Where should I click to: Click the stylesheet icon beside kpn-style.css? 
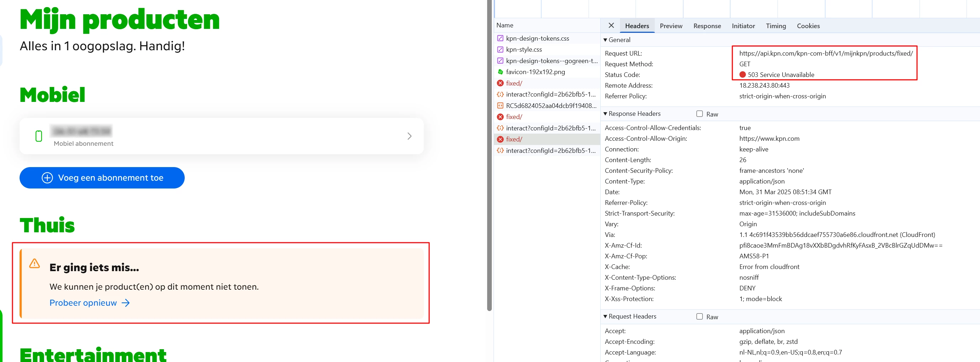point(500,50)
